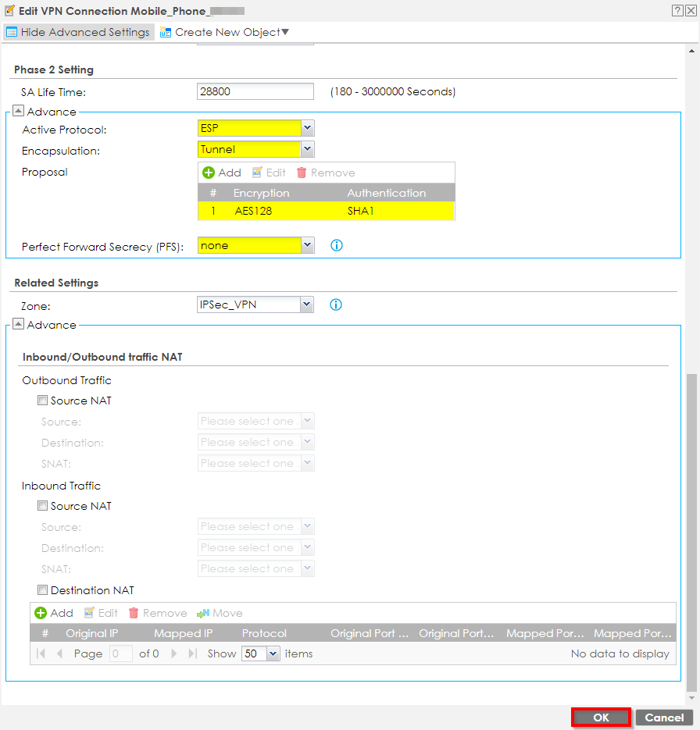Viewport: 700px width, 730px height.
Task: Click the help question mark icon
Action: [x=676, y=10]
